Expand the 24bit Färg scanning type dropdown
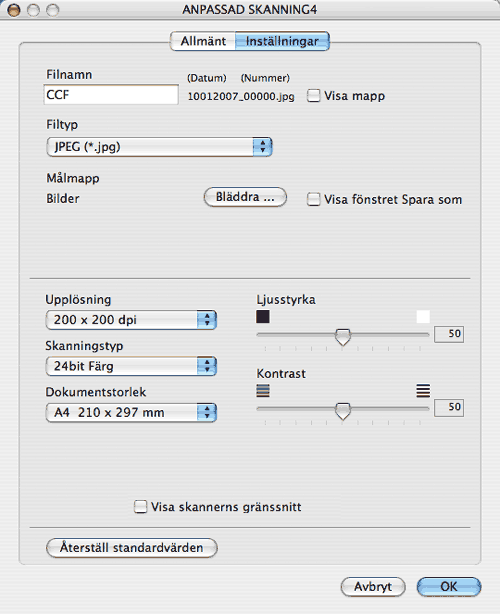 pos(131,366)
